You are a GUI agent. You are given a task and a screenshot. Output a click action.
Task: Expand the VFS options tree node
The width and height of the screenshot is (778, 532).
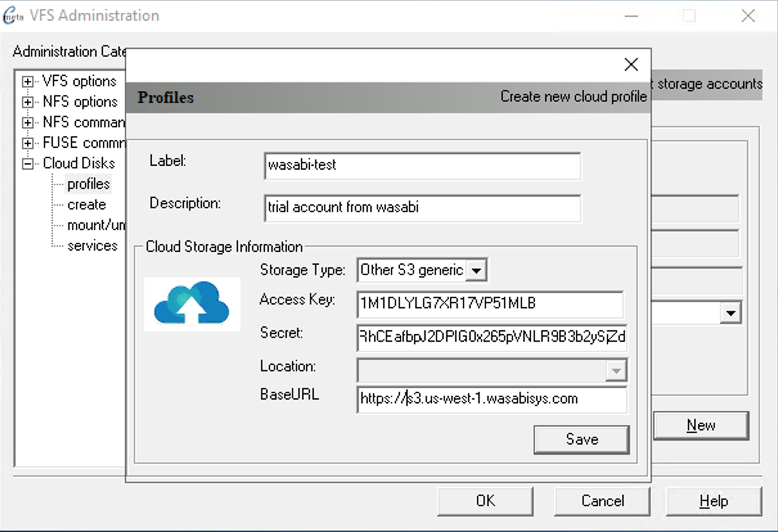28,82
